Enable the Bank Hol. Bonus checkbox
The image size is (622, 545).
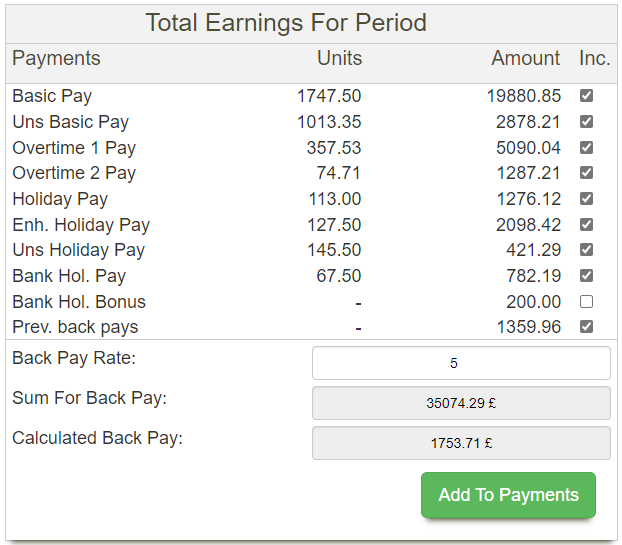[x=587, y=301]
